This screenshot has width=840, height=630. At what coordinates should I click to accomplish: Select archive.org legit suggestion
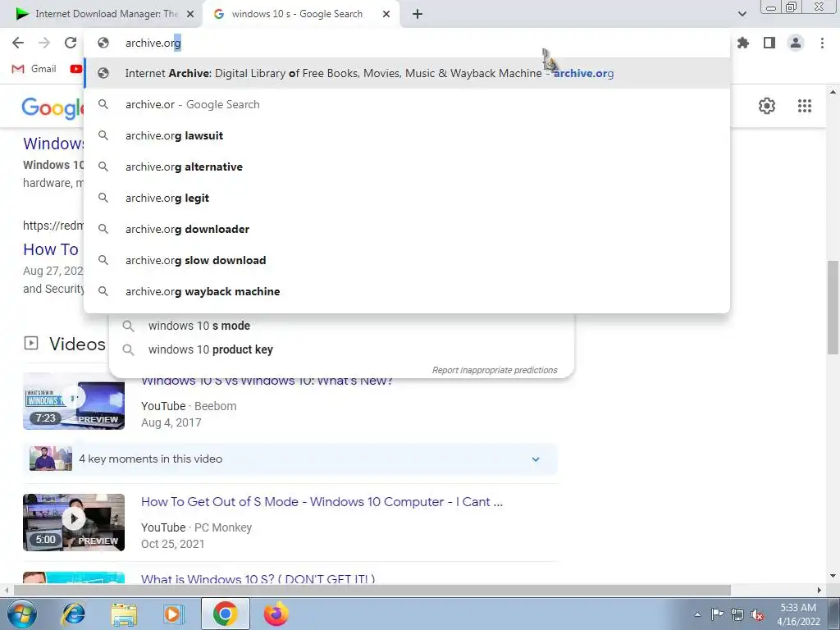pos(407,198)
